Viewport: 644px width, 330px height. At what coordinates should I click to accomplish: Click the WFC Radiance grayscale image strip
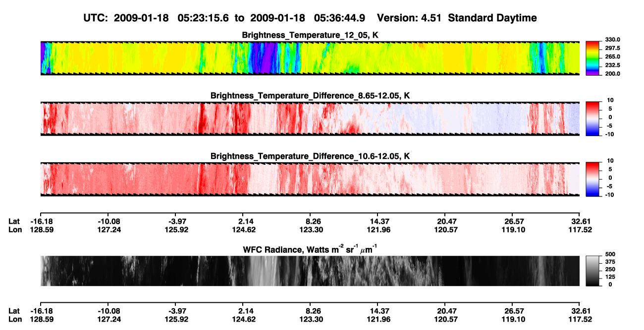pos(310,271)
